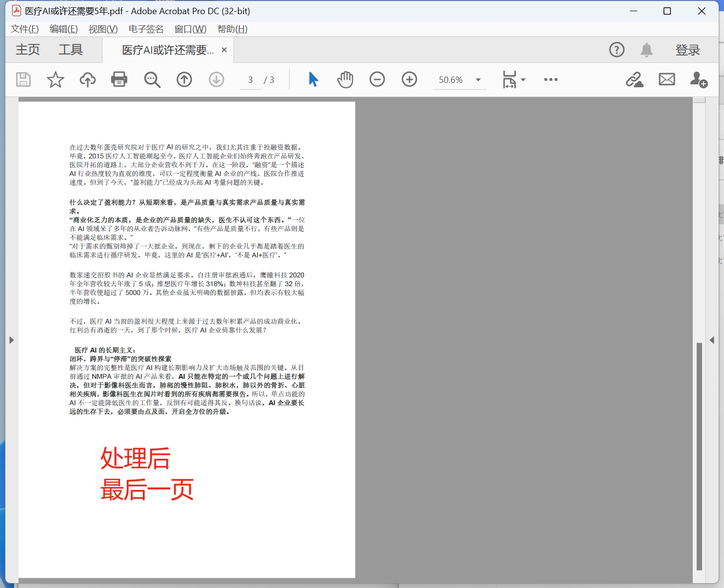This screenshot has height=588, width=724.
Task: Expand the left navigation panel arrow
Action: click(x=12, y=340)
